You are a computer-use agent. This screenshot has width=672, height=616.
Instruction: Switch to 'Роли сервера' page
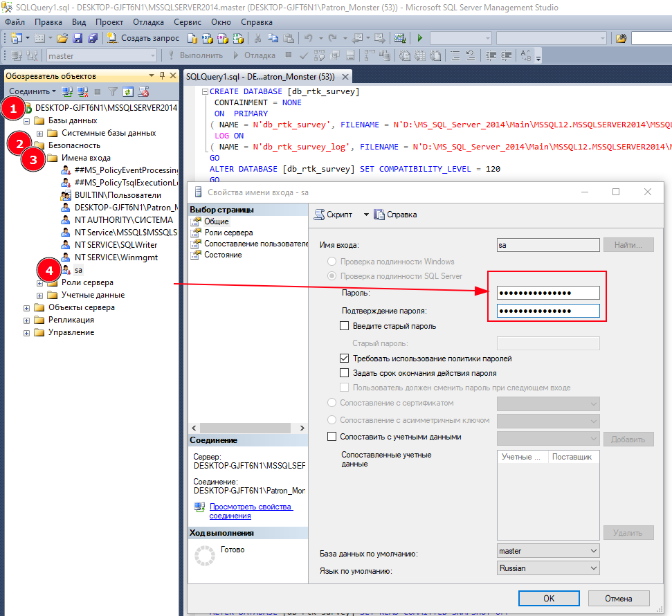tap(228, 233)
